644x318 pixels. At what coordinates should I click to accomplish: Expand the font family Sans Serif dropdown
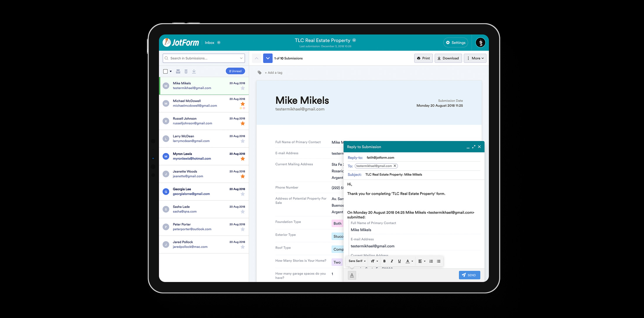pyautogui.click(x=357, y=261)
